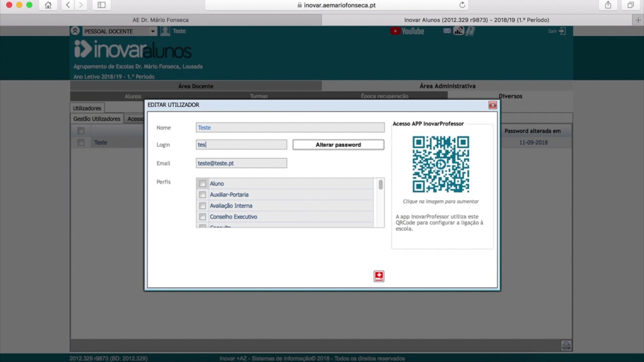Switch to Área Docente tab
Screen dimensions: 644x362
pyautogui.click(x=196, y=86)
